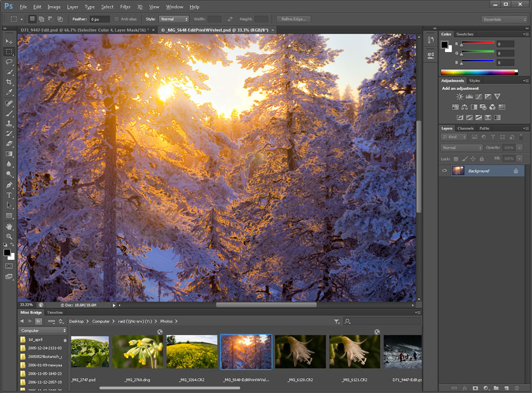532x393 pixels.
Task: Click the red R color slider
Action: tap(478, 43)
